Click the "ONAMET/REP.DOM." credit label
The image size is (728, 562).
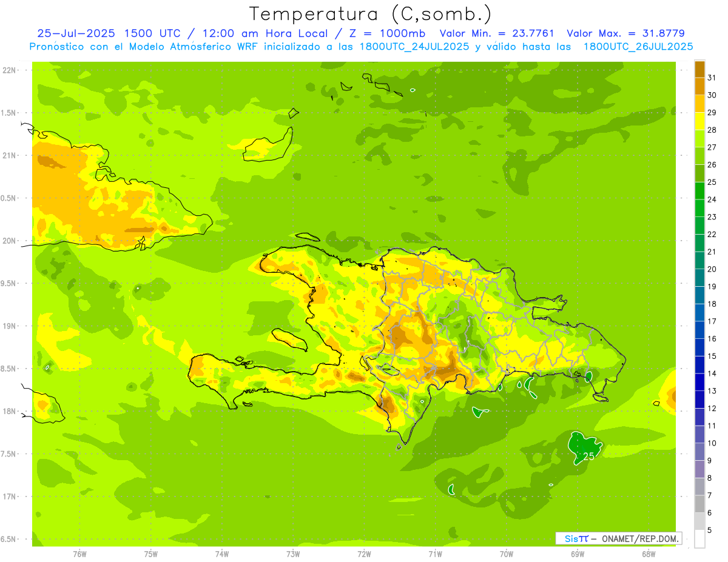640,538
